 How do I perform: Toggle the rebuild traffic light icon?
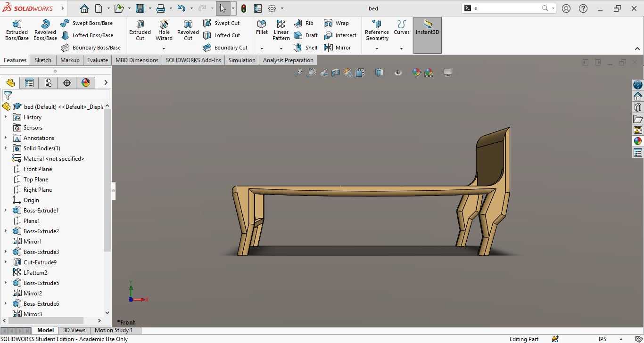coord(243,8)
